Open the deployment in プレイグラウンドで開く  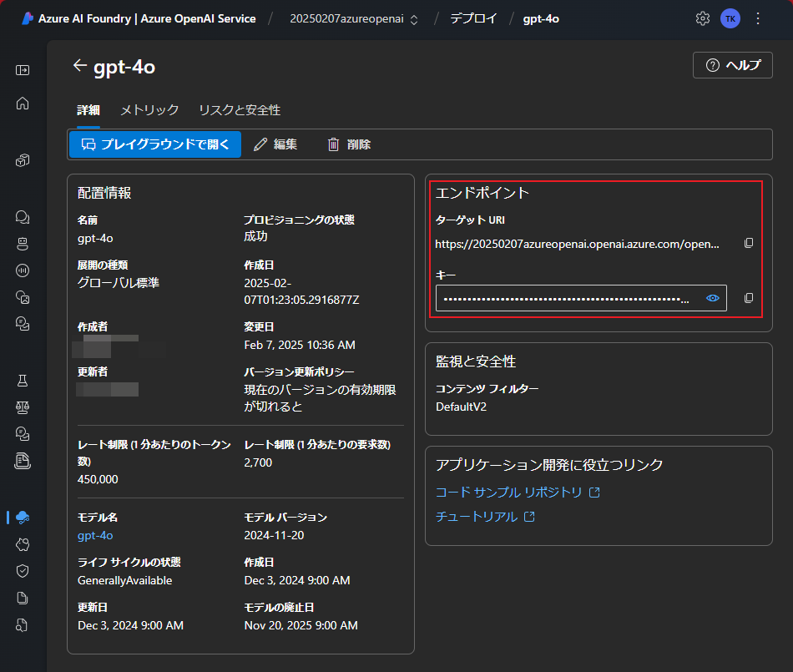(x=154, y=144)
